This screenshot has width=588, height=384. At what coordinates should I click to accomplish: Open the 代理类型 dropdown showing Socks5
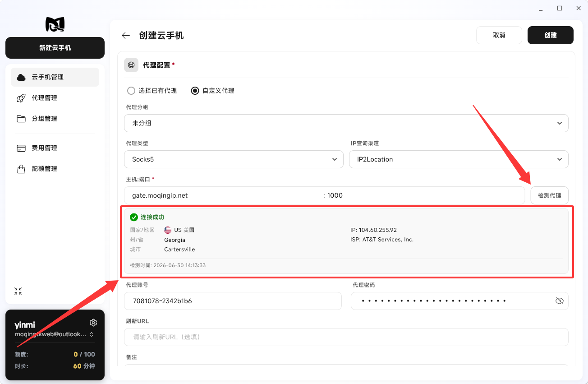(234, 159)
